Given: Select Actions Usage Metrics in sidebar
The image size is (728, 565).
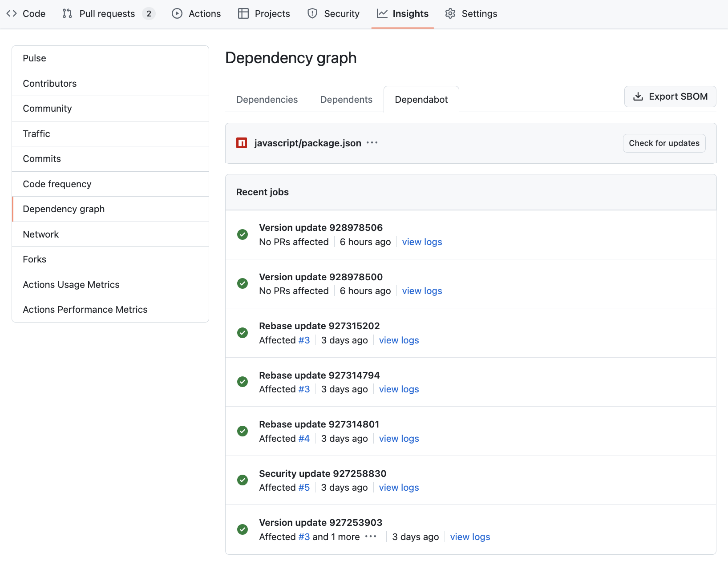Looking at the screenshot, I should coord(71,284).
